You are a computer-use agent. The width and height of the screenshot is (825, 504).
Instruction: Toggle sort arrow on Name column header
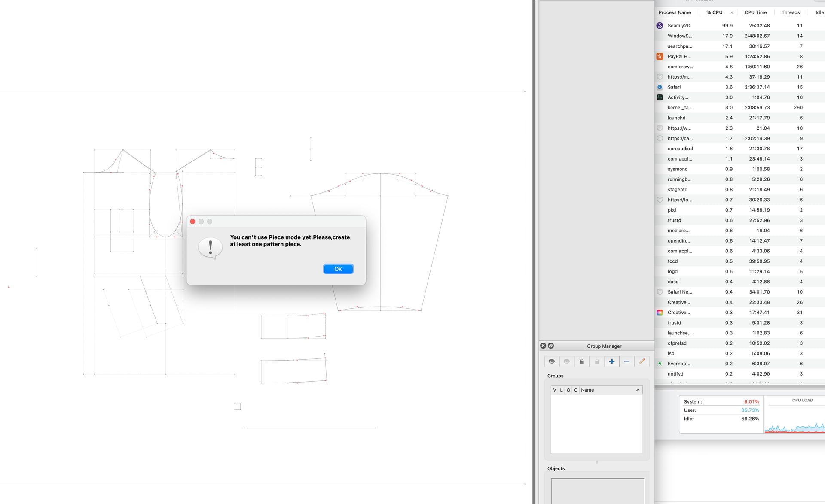[x=638, y=390]
